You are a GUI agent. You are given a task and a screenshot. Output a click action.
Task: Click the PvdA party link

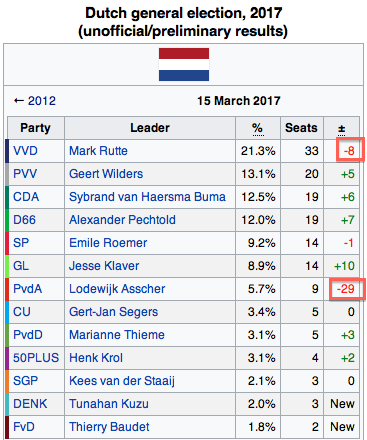point(28,289)
